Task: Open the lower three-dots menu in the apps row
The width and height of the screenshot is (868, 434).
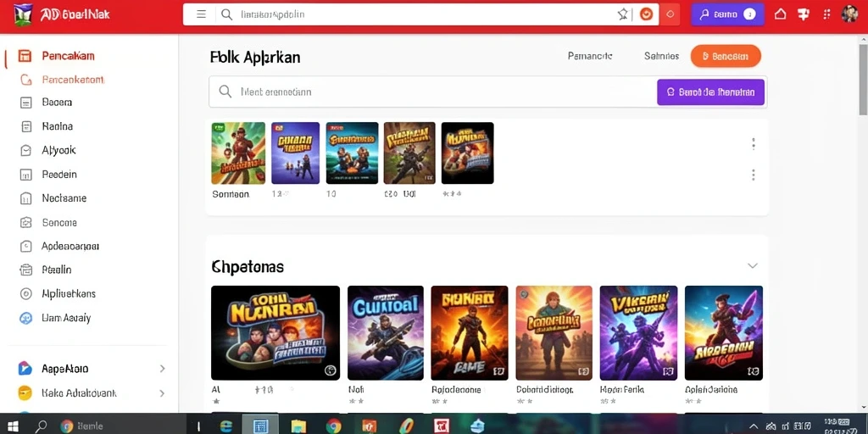Action: (753, 175)
